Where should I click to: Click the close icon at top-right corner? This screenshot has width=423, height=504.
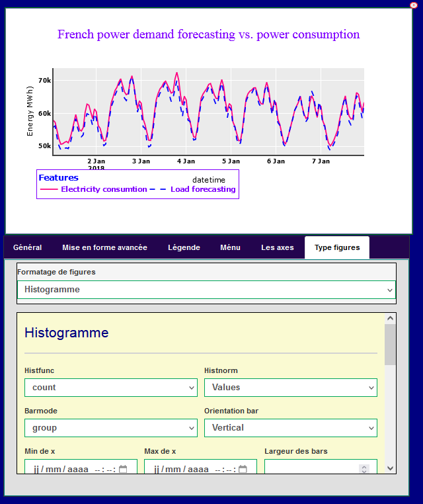pyautogui.click(x=413, y=5)
